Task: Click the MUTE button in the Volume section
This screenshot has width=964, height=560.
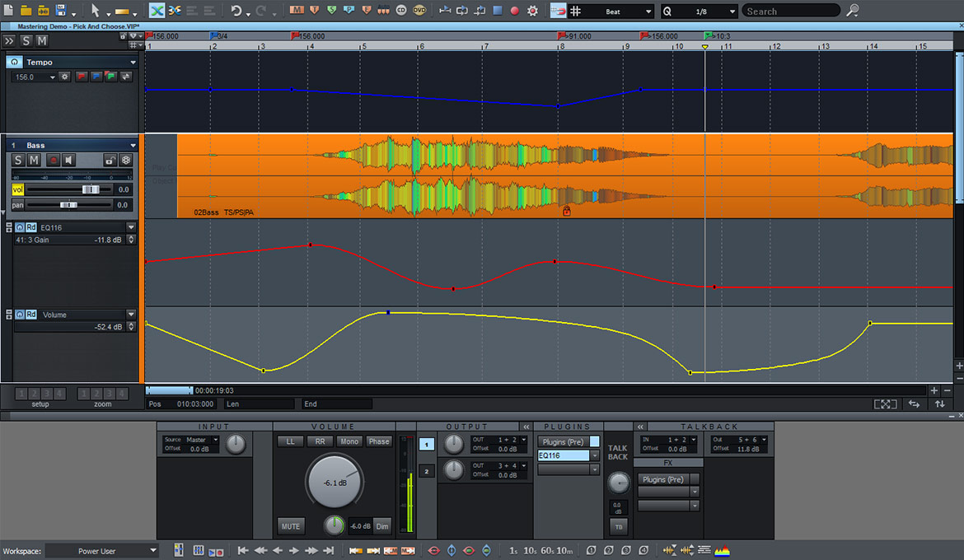Action: [290, 526]
